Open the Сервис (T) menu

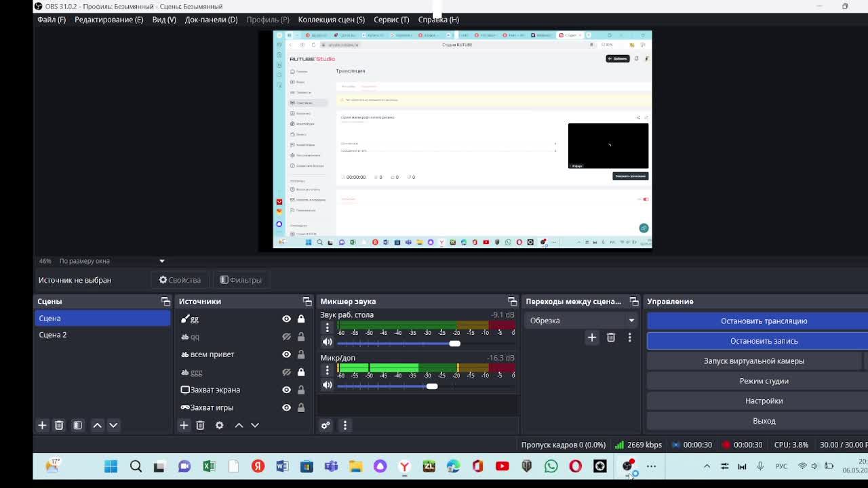point(391,20)
